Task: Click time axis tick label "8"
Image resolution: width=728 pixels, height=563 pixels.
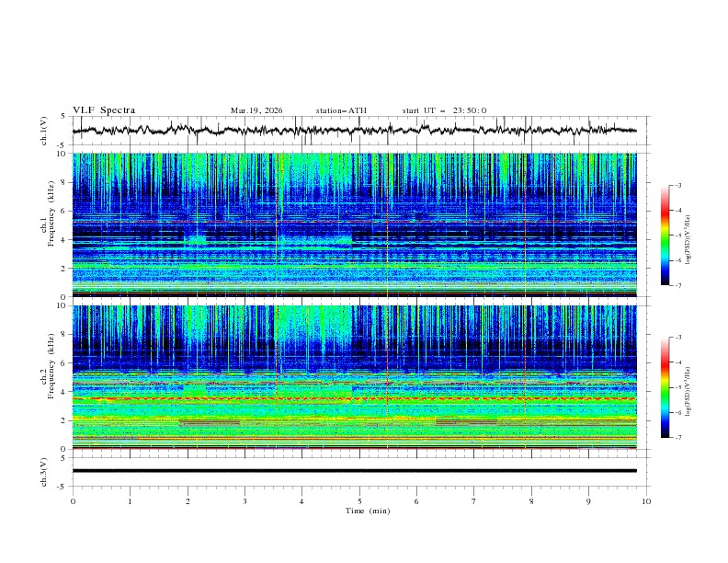Action: click(531, 501)
